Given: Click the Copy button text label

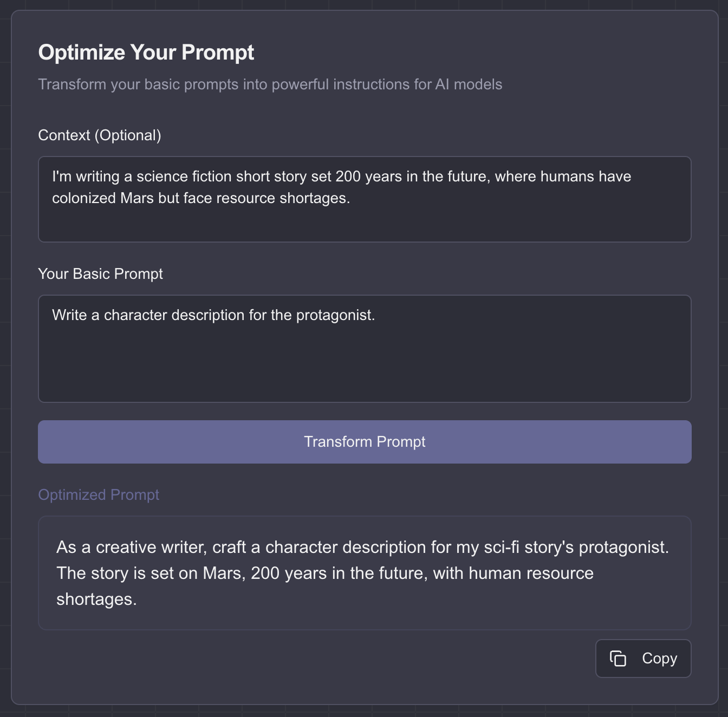Looking at the screenshot, I should click(659, 659).
